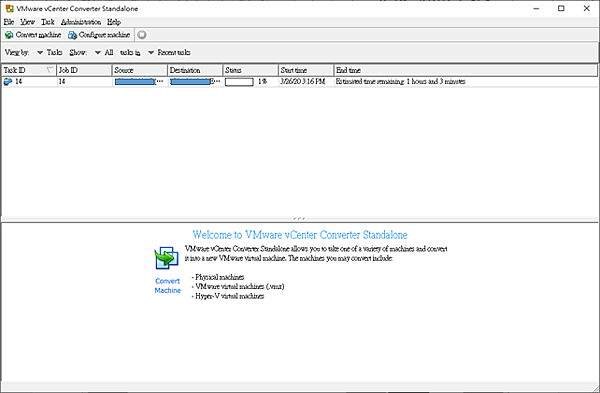Sort by Source column header

pyautogui.click(x=140, y=70)
